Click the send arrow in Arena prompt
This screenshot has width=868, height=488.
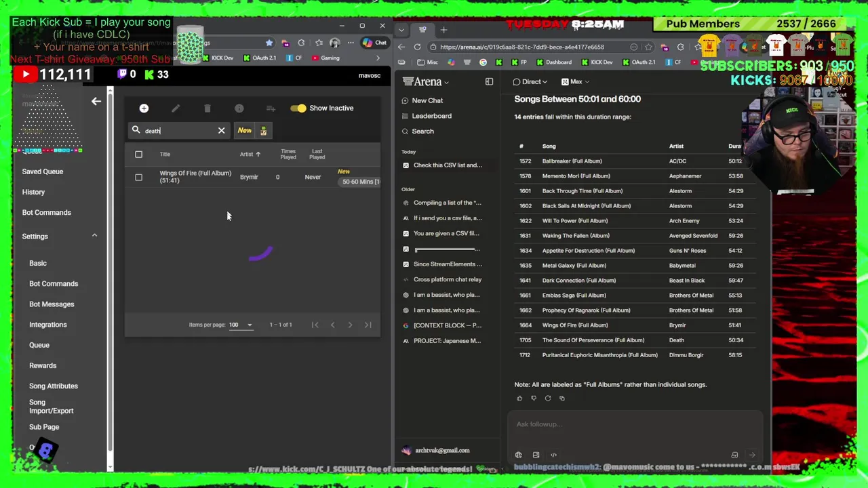point(752,455)
